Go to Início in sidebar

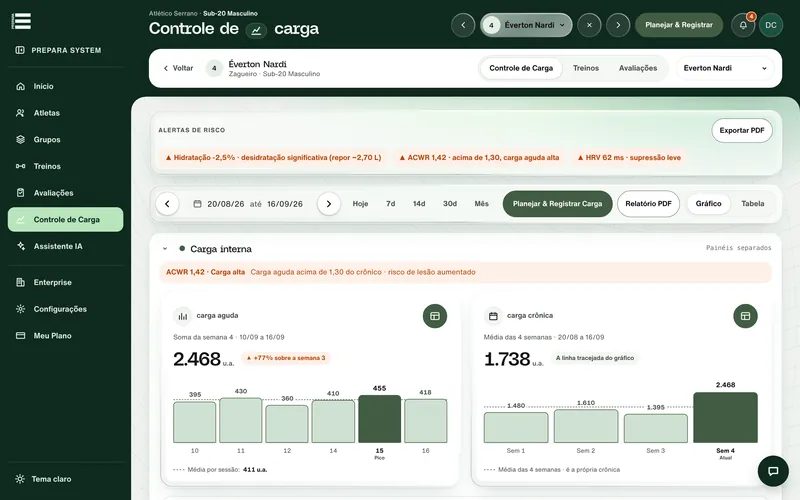pos(65,86)
